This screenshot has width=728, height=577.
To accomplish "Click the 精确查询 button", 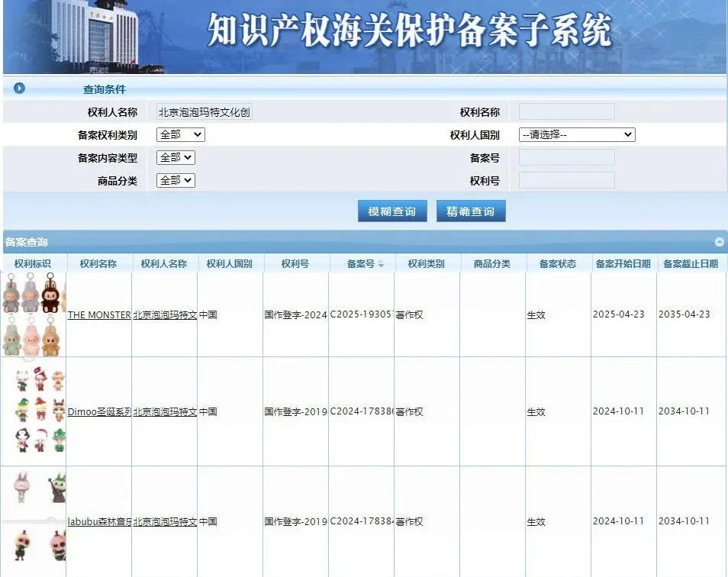I will [471, 211].
